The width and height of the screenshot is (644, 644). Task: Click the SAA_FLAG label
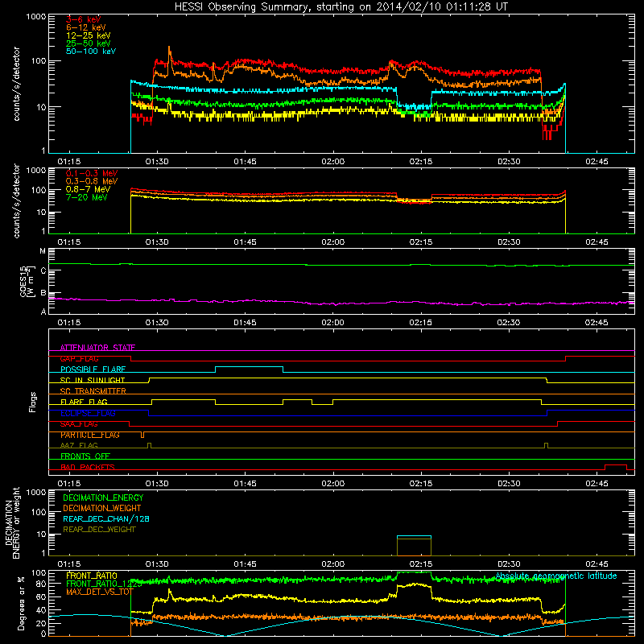click(79, 424)
